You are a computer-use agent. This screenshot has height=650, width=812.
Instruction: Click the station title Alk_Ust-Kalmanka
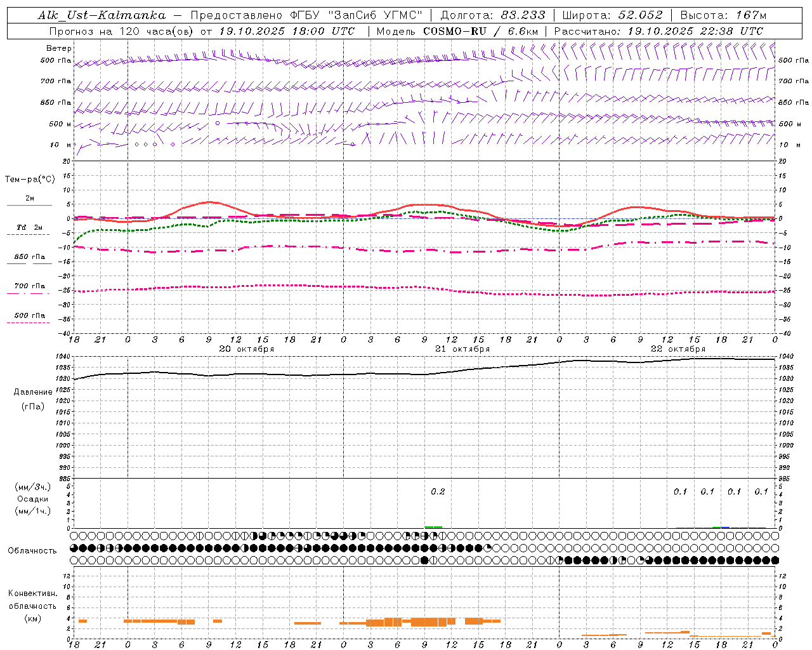(x=101, y=15)
